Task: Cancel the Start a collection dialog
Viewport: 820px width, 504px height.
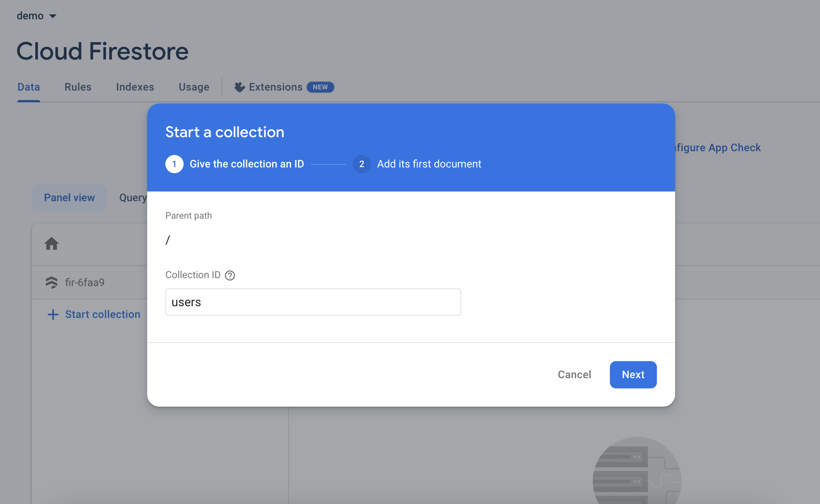Action: tap(574, 375)
